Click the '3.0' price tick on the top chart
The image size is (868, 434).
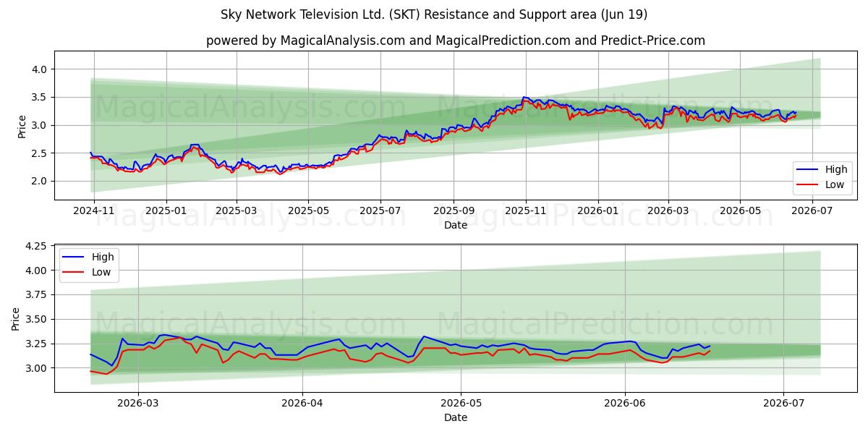[41, 125]
